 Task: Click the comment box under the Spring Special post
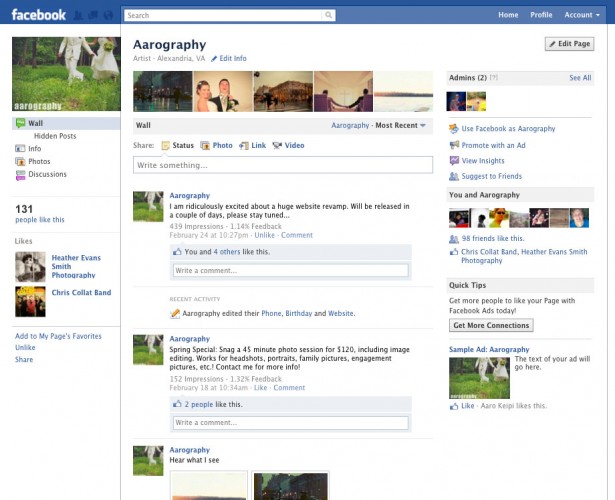[291, 423]
